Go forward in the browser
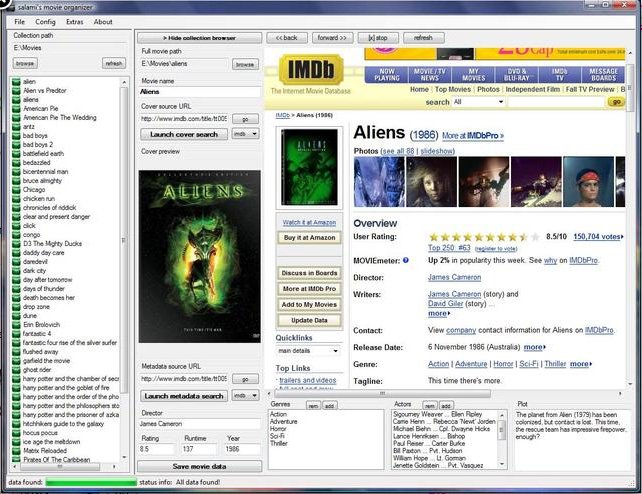This screenshot has height=494, width=642. tap(332, 38)
